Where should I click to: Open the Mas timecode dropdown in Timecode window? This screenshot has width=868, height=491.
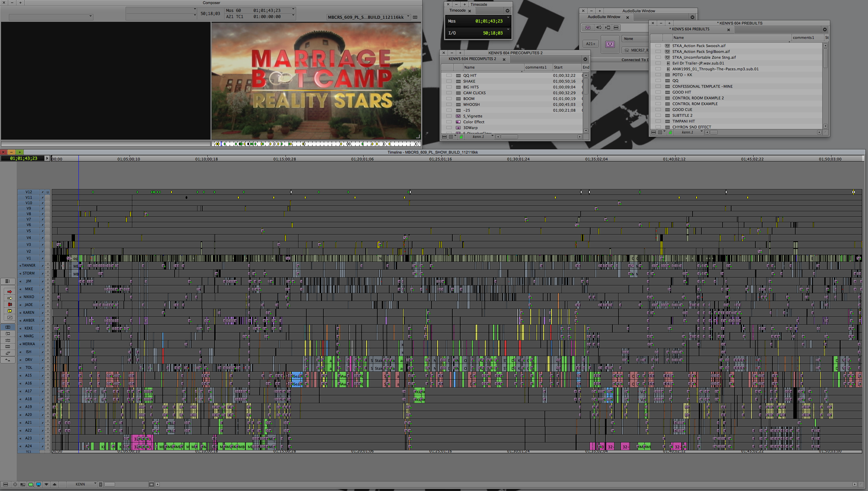(x=508, y=18)
